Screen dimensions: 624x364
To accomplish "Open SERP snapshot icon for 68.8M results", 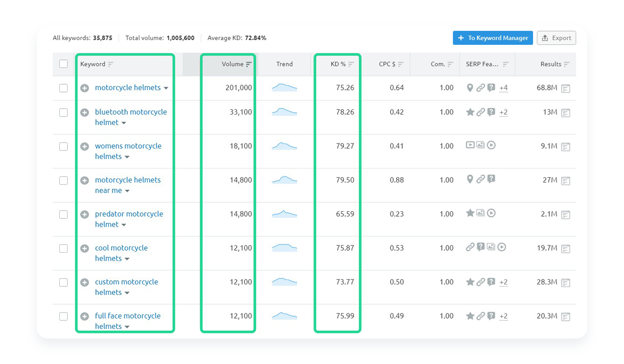I will pyautogui.click(x=566, y=88).
